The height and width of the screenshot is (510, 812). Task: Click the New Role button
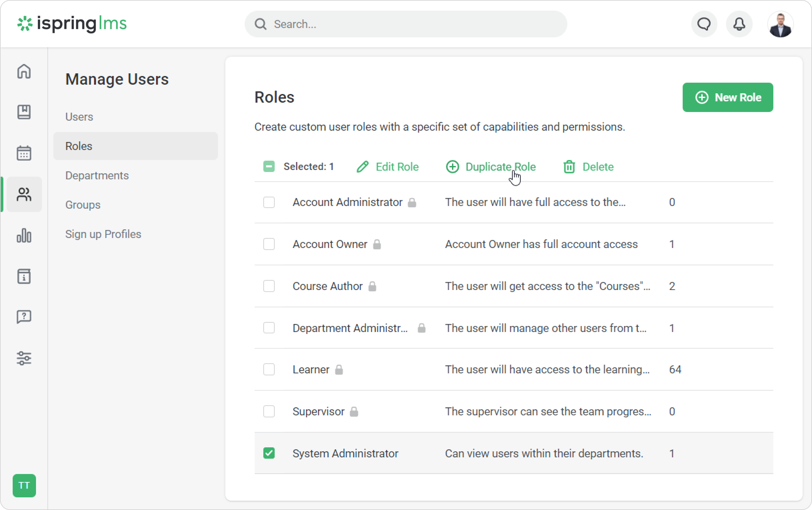coord(727,97)
